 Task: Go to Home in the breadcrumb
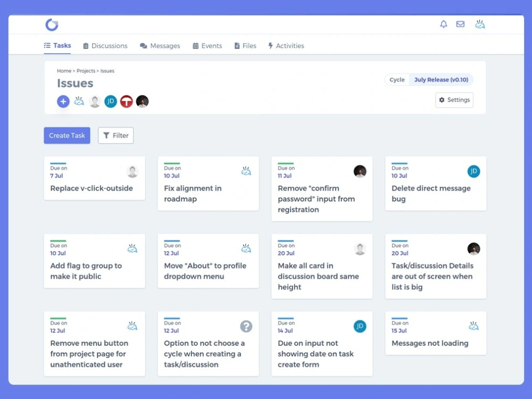click(64, 71)
